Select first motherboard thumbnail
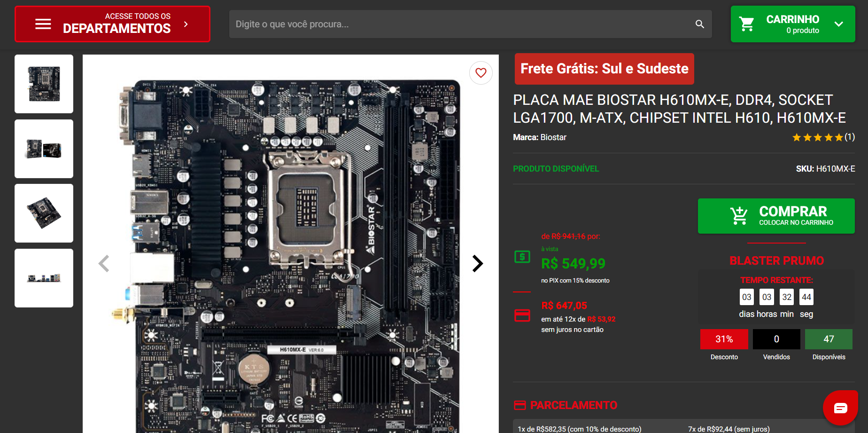 (44, 84)
